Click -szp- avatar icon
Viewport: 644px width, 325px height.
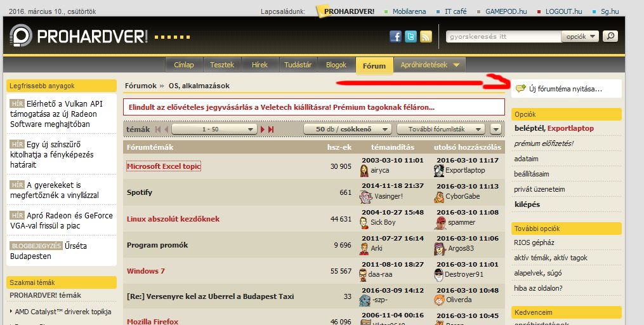365,300
